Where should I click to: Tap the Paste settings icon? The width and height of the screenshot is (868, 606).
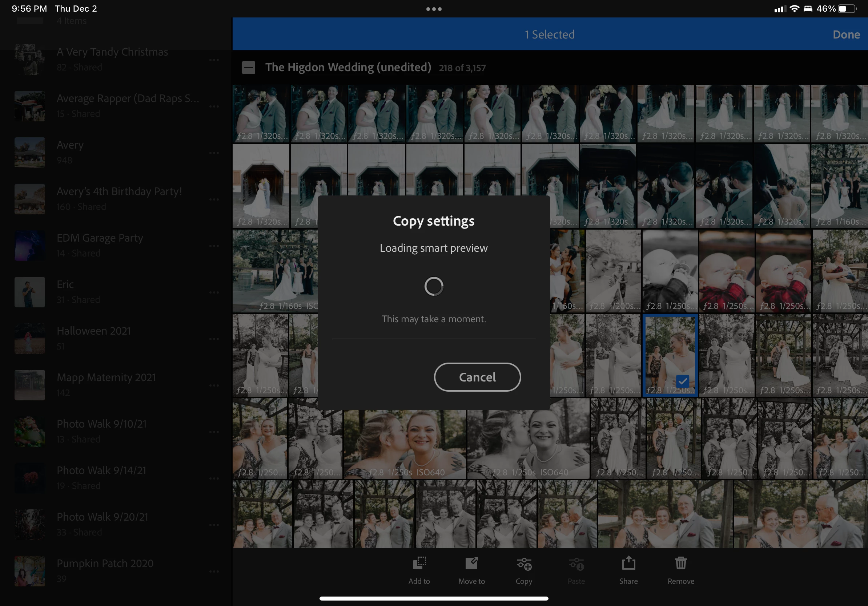[x=576, y=565]
